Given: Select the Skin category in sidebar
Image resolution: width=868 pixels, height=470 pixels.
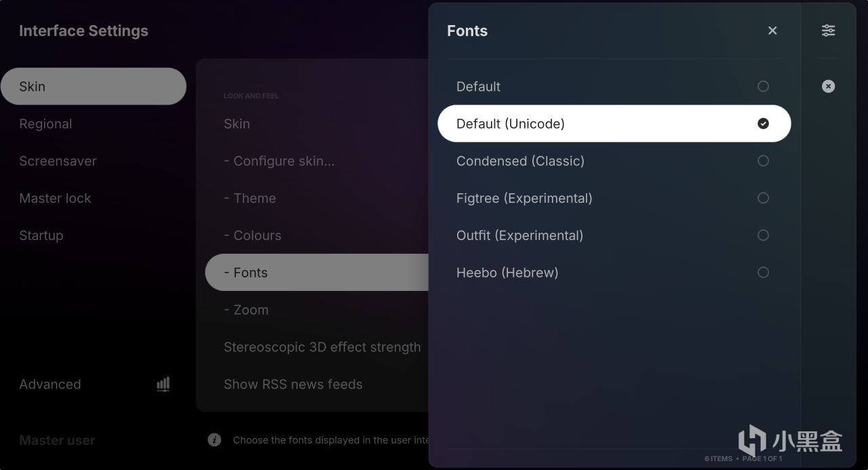Looking at the screenshot, I should click(x=94, y=86).
